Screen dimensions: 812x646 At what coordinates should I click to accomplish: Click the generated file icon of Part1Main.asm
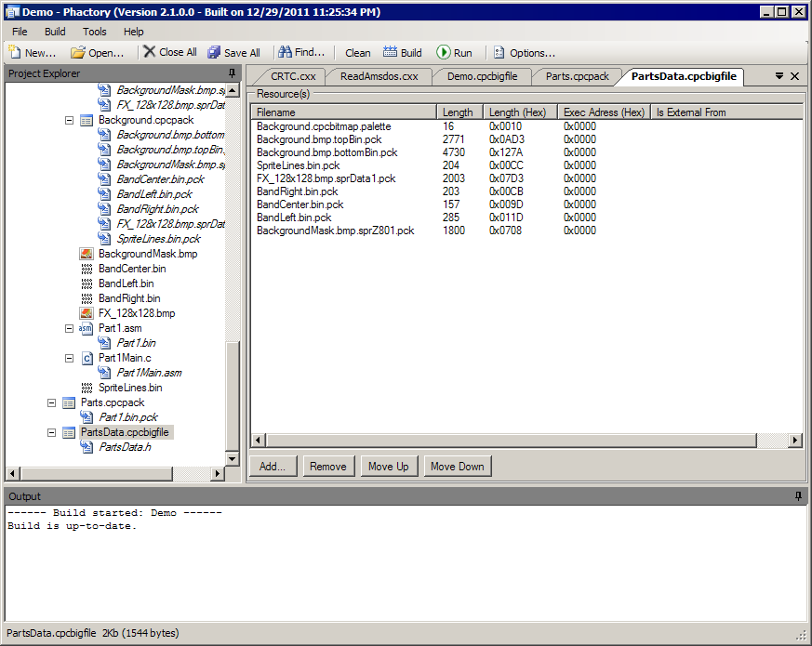click(104, 373)
